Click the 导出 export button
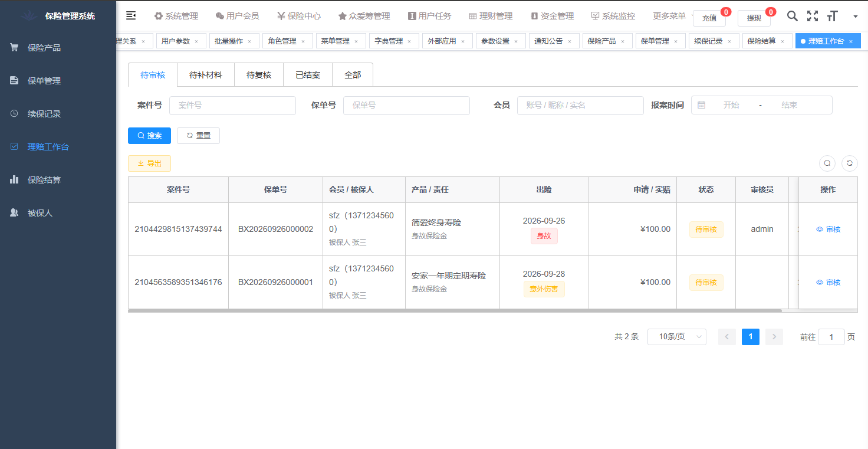The height and width of the screenshot is (449, 868). [149, 163]
